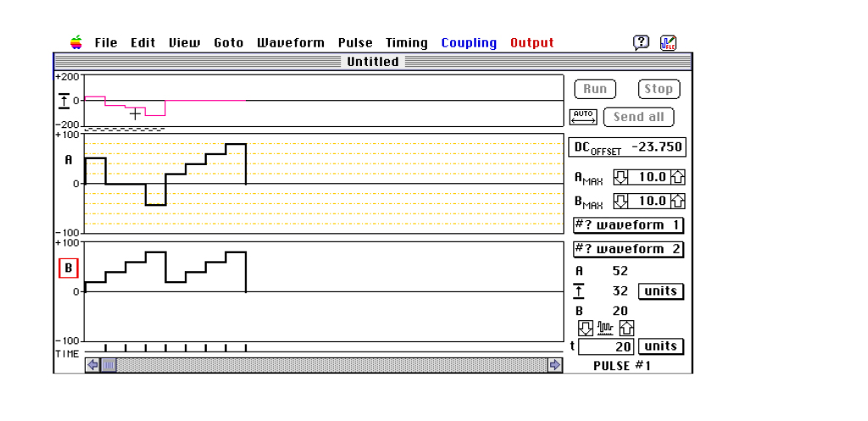The width and height of the screenshot is (868, 421).
Task: Click the Stop button
Action: pyautogui.click(x=659, y=89)
